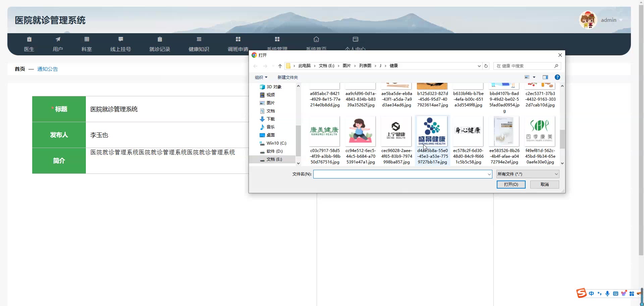This screenshot has width=644, height=306.
Task: Select the ee583526 book cover thumbnail
Action: point(504,131)
